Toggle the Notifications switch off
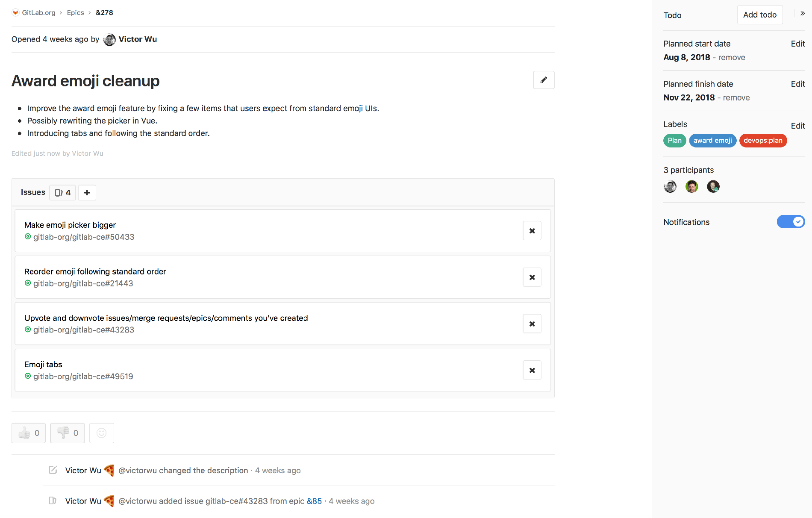This screenshot has width=812, height=518. click(791, 222)
